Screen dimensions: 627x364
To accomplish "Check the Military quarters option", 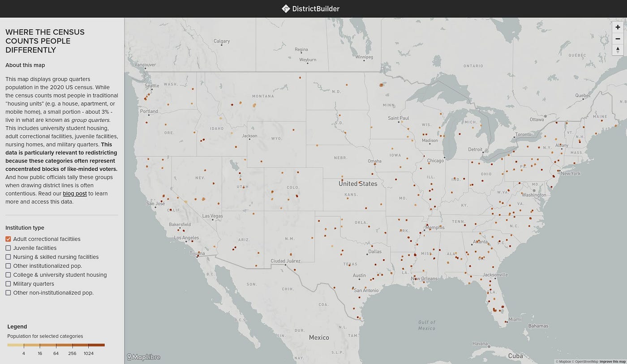I will coord(8,284).
